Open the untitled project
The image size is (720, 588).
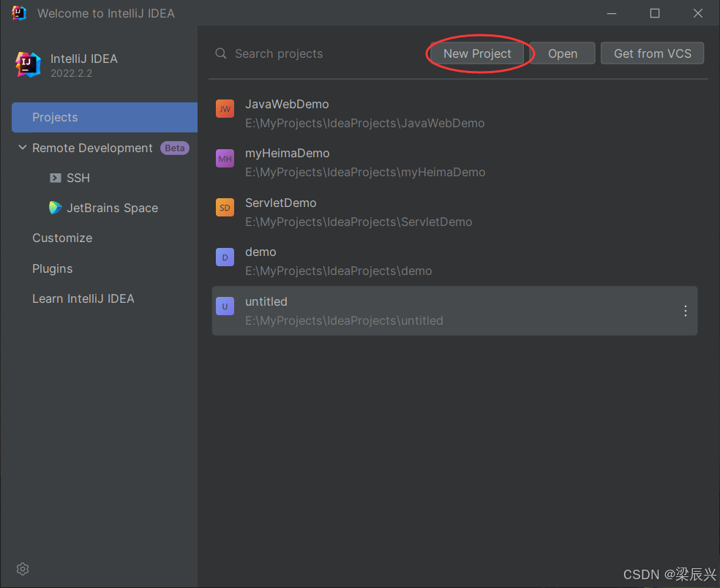[x=454, y=311]
